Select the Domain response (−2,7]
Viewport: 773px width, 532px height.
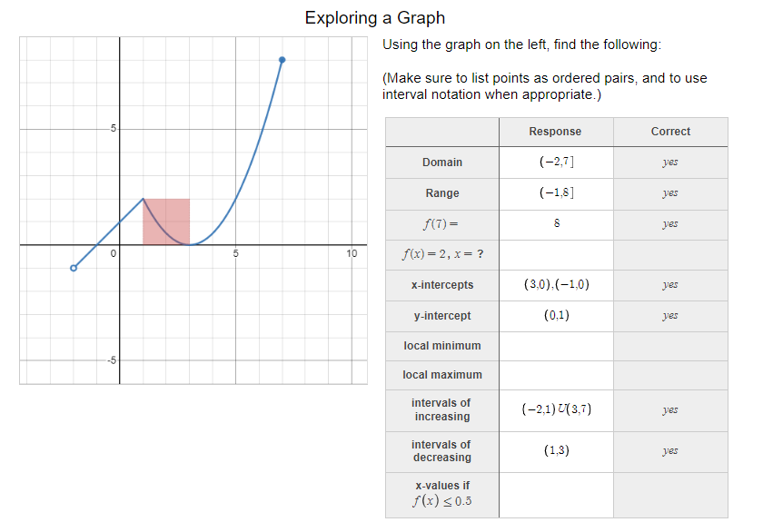click(x=556, y=163)
